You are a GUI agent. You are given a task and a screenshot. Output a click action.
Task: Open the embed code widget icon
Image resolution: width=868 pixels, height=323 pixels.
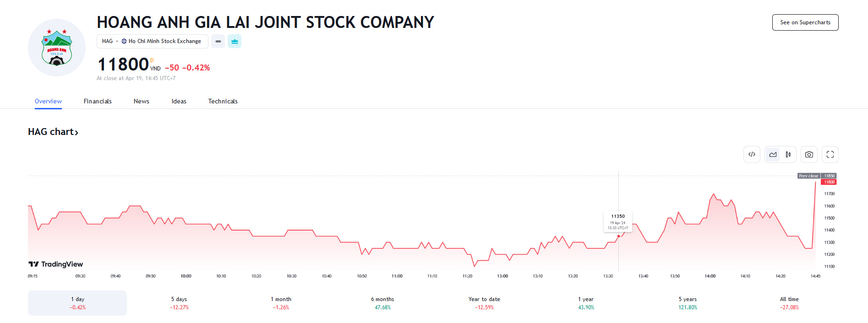[x=752, y=155]
